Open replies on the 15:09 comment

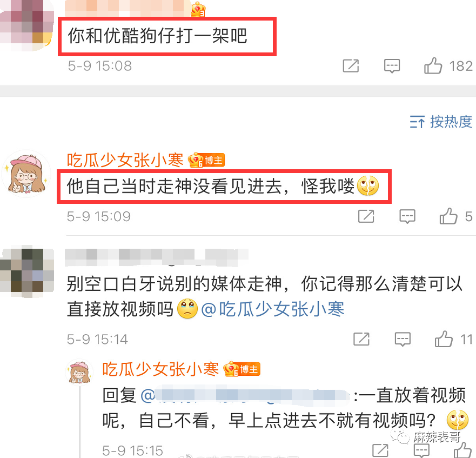pyautogui.click(x=407, y=216)
